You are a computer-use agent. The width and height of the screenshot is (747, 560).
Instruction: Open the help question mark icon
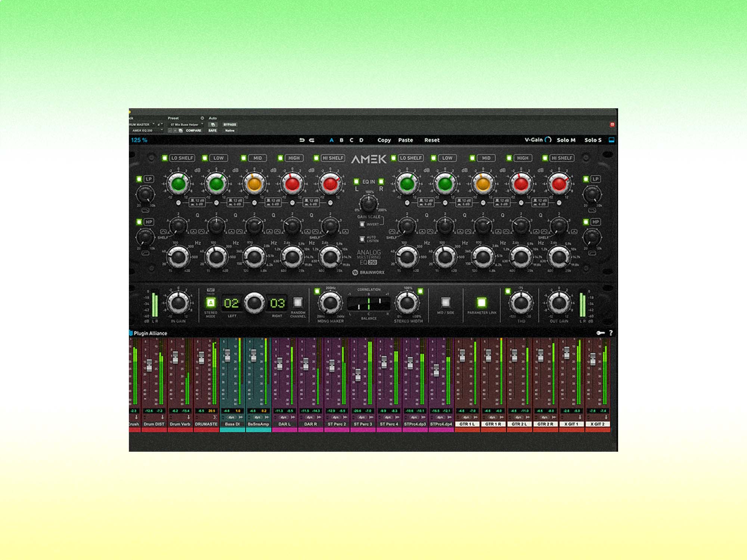(611, 333)
